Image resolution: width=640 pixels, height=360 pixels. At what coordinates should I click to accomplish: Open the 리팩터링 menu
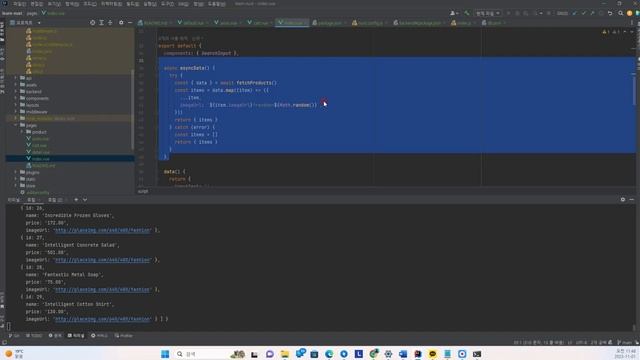(x=111, y=4)
